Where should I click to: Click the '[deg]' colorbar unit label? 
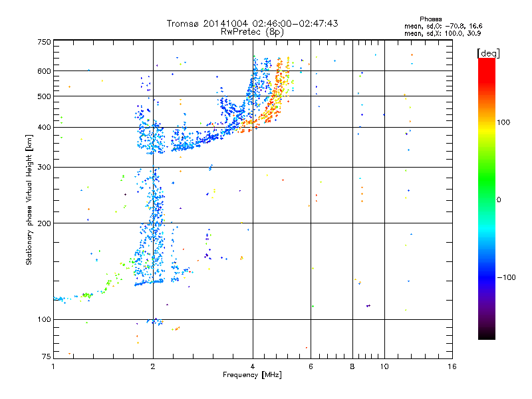(x=488, y=53)
